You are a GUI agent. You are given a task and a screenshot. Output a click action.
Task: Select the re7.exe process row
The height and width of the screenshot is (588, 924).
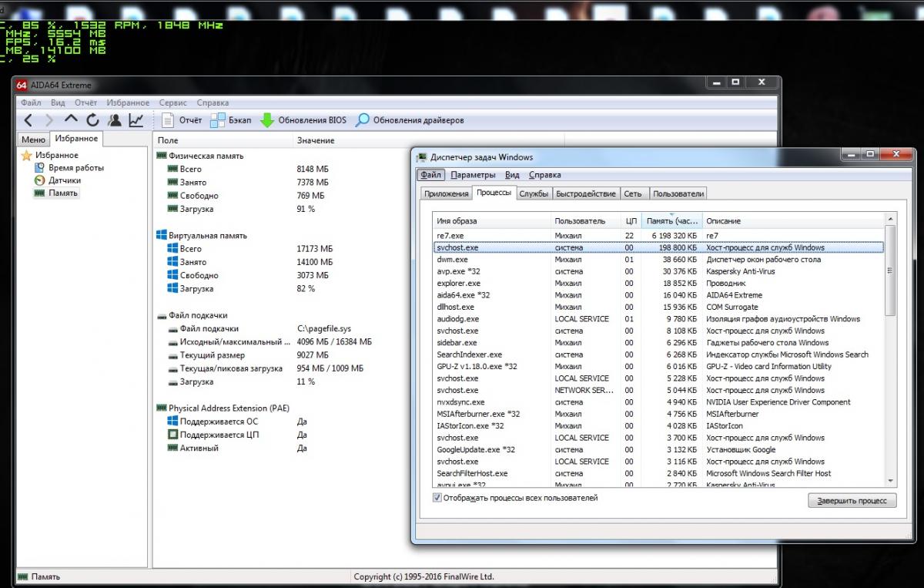658,236
